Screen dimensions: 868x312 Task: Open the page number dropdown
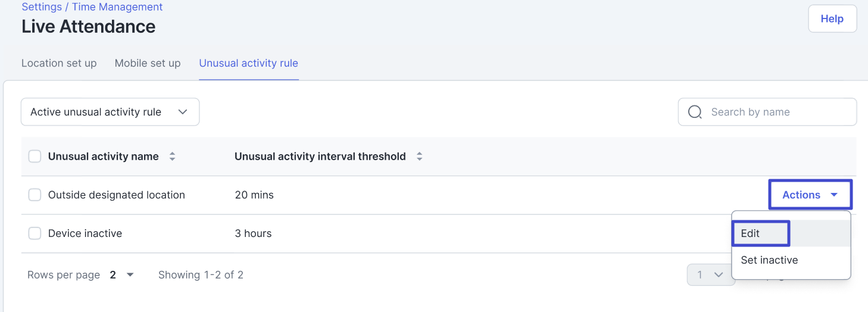pos(711,274)
